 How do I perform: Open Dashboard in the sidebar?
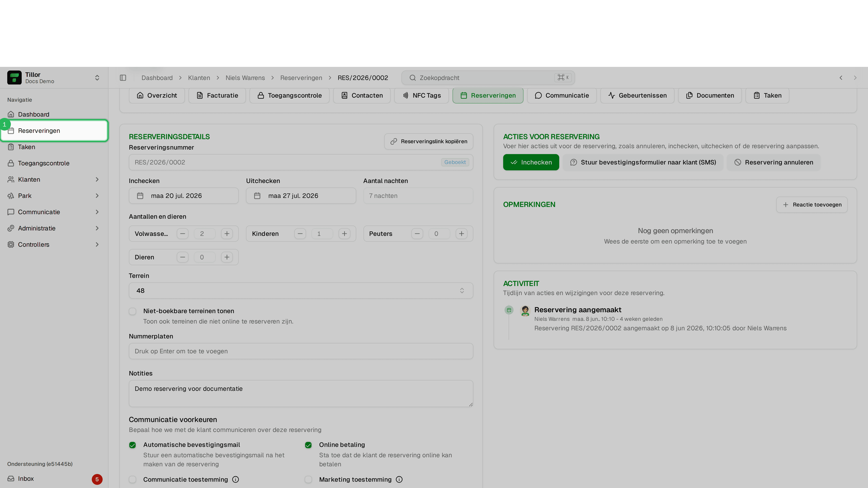click(x=54, y=115)
